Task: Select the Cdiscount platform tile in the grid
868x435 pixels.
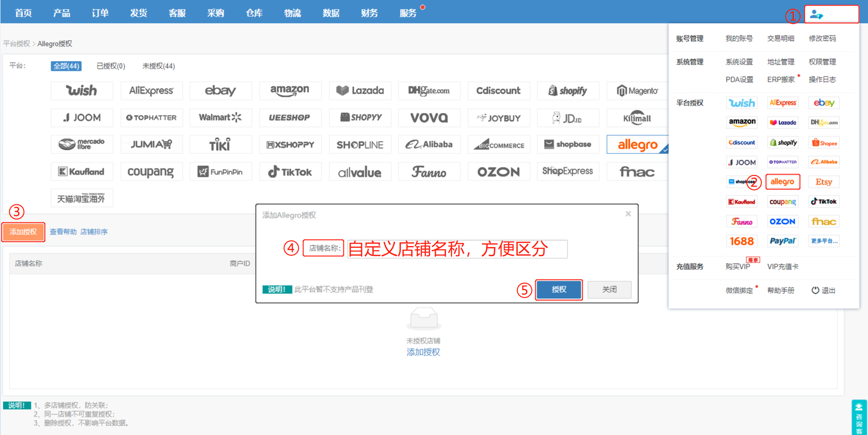Action: [x=499, y=91]
